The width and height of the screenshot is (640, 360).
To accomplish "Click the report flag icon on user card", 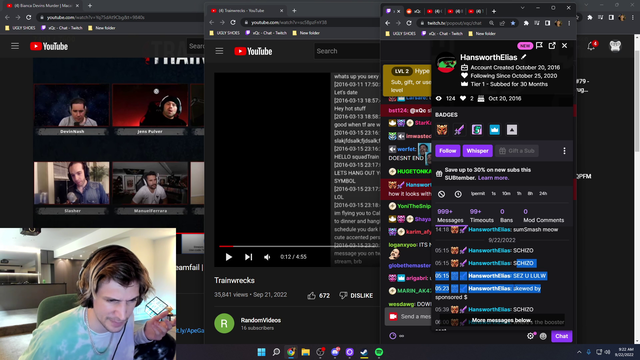I will tap(539, 46).
